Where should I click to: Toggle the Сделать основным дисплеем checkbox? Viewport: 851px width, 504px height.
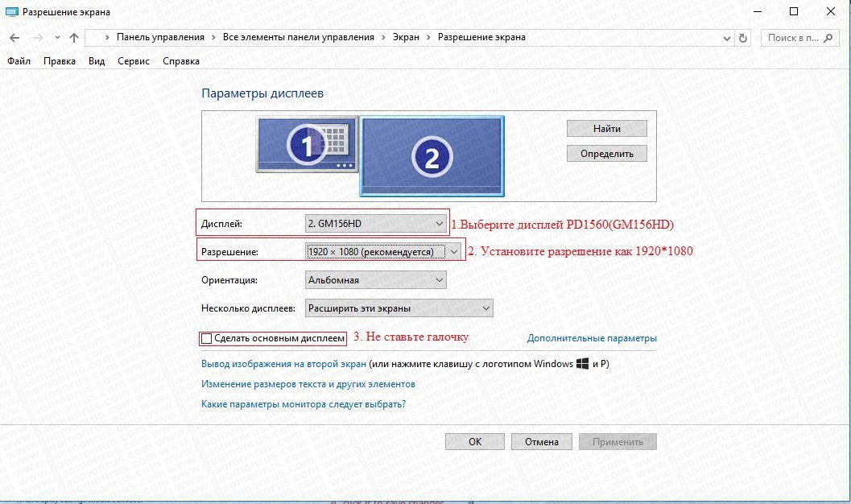coord(206,338)
